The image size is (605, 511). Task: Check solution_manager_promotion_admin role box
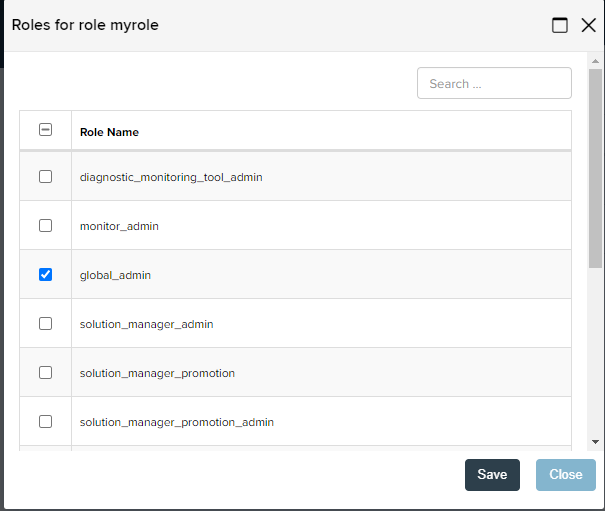pyautogui.click(x=46, y=421)
